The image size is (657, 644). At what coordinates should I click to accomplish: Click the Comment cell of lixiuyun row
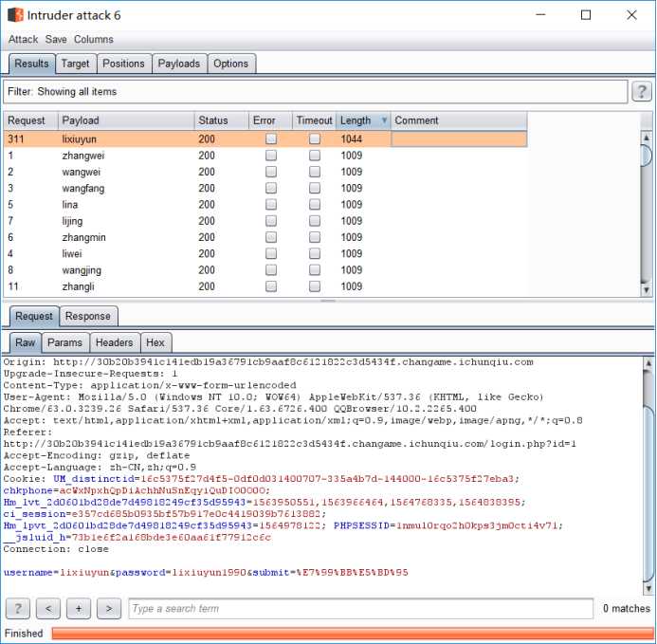point(459,138)
